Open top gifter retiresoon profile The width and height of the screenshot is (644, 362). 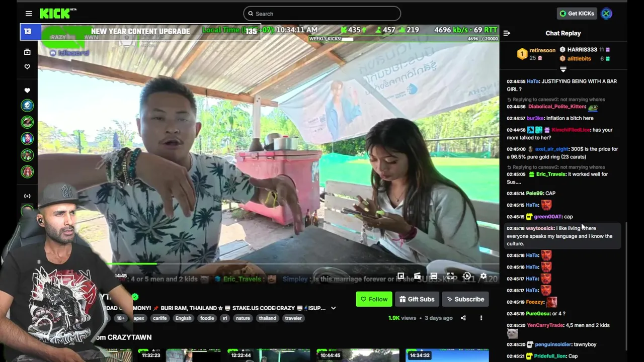click(542, 50)
